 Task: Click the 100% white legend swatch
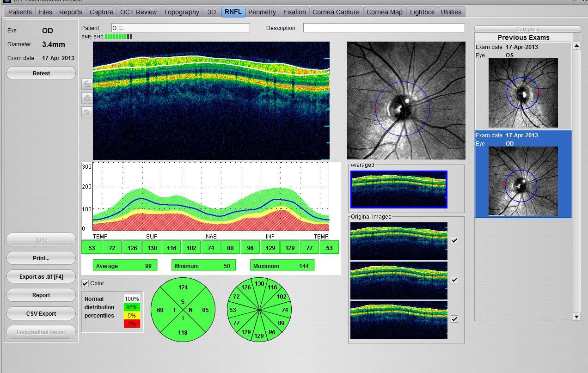point(132,299)
